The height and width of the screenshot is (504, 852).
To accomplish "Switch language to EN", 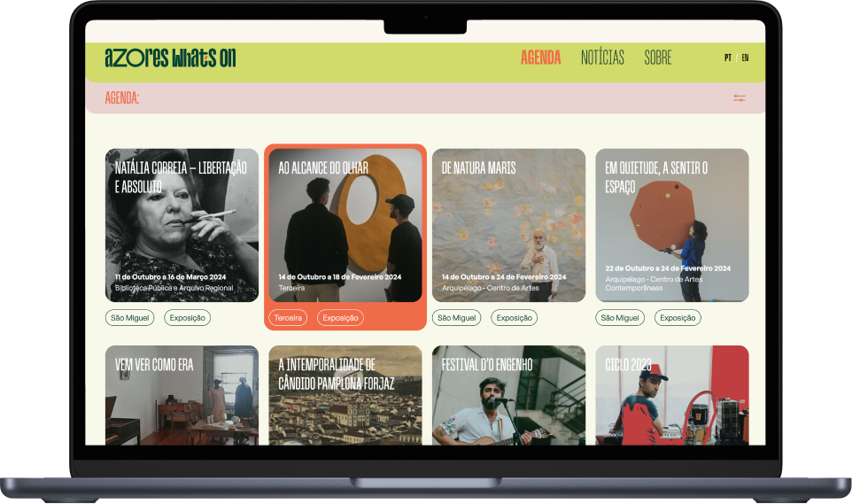I will click(x=745, y=58).
